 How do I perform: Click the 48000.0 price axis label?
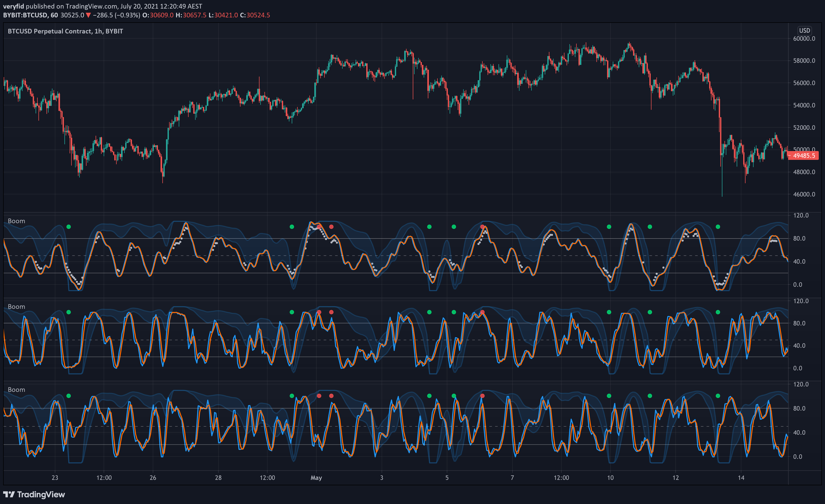804,172
